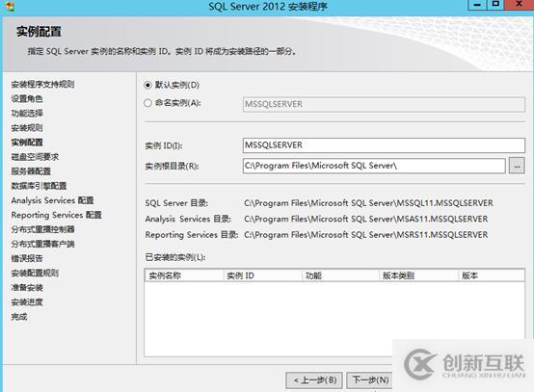Select 安装程序支持规则 step in sidebar
This screenshot has height=392, width=534.
[42, 84]
